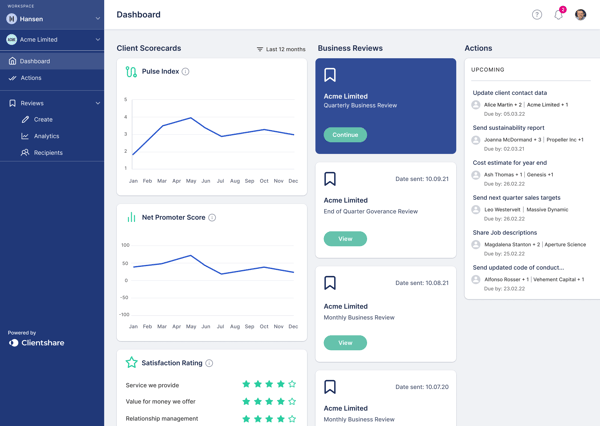Open 'Share Job descriptions' action
Image resolution: width=600 pixels, height=426 pixels.
click(x=505, y=232)
